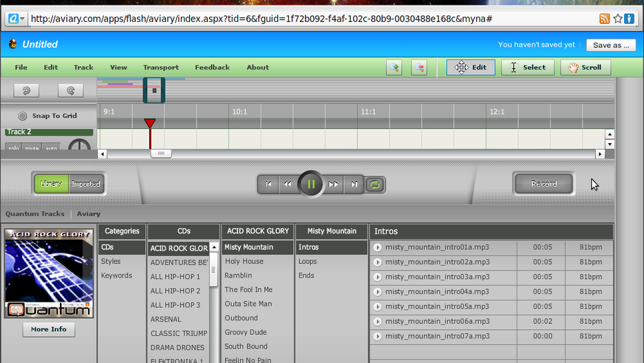This screenshot has width=644, height=363.
Task: Toggle solo on Track 2
Action: click(14, 147)
